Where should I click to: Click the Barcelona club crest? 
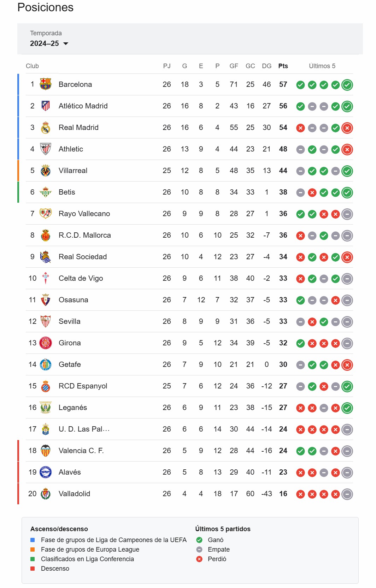pyautogui.click(x=46, y=84)
